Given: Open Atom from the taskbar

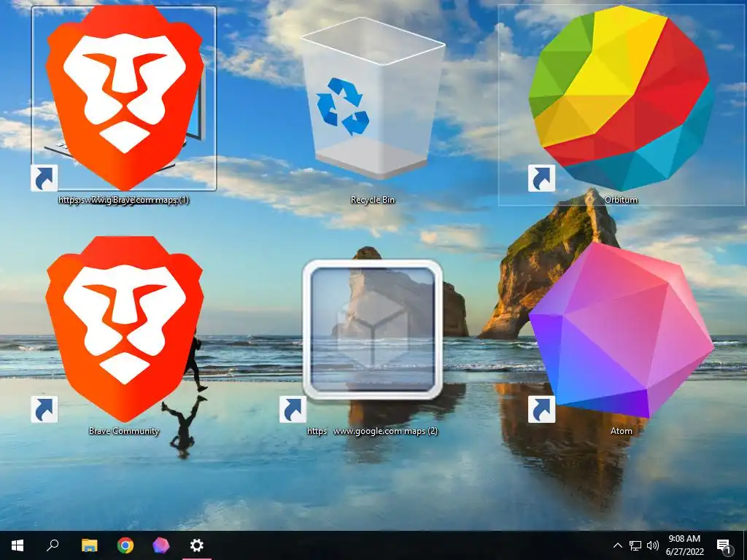Looking at the screenshot, I should 161,545.
